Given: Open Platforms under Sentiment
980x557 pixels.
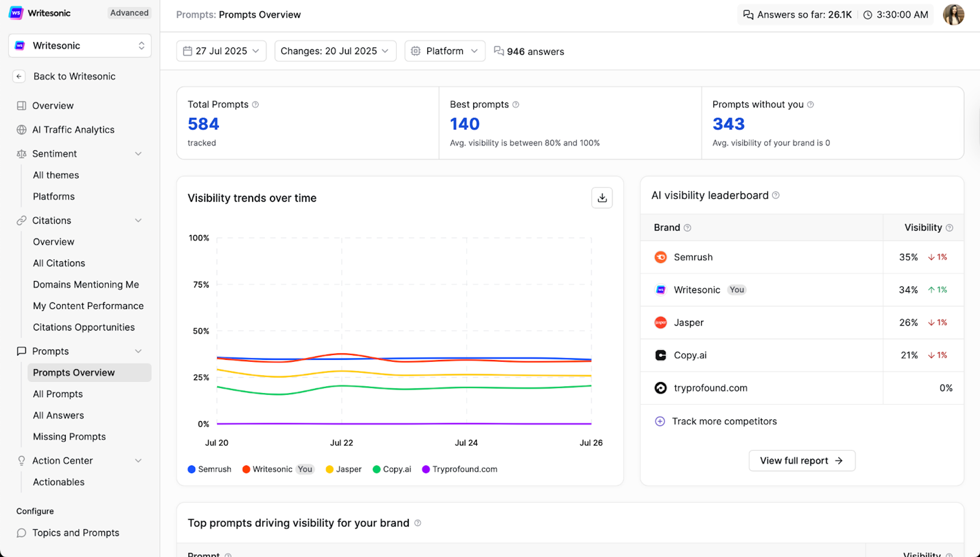Looking at the screenshot, I should 54,197.
